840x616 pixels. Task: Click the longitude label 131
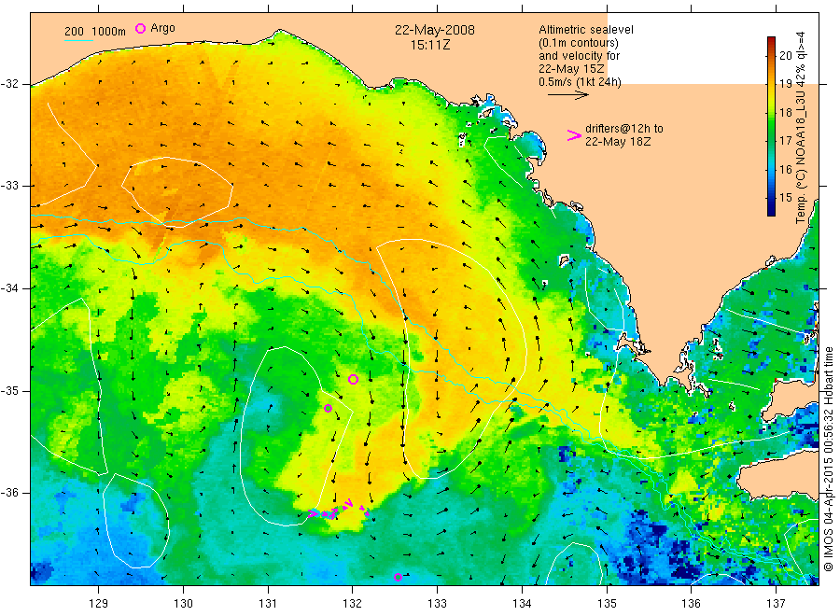pyautogui.click(x=268, y=604)
